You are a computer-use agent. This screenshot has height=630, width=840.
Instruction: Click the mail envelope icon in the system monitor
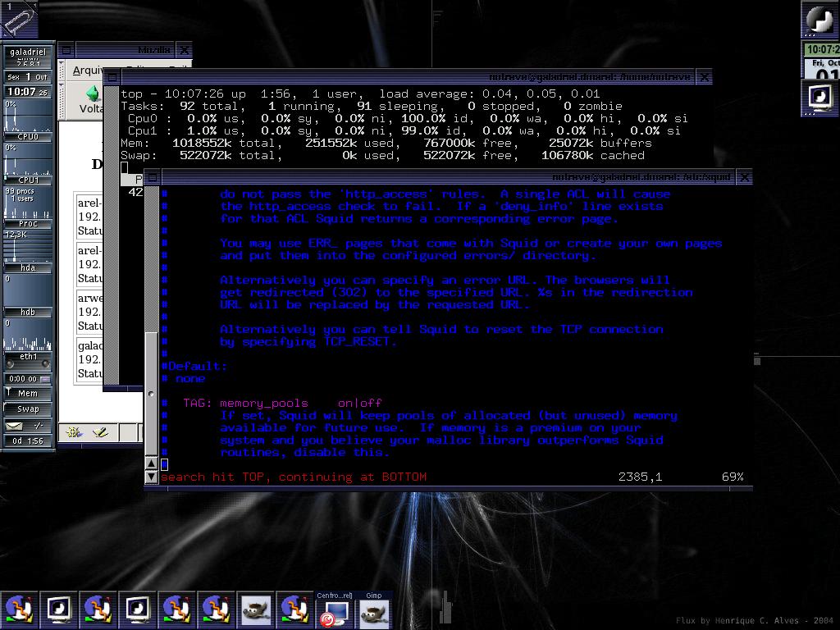click(15, 426)
